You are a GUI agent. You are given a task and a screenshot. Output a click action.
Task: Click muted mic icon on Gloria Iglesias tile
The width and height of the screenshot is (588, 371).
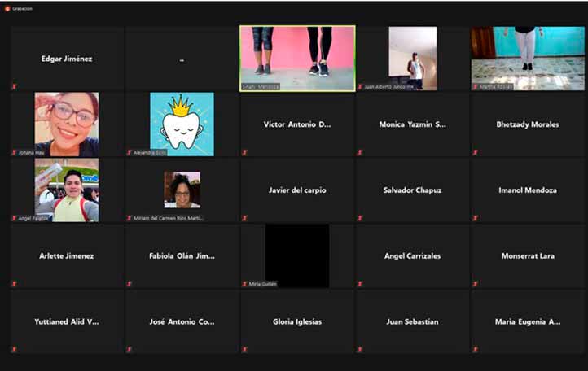pyautogui.click(x=244, y=350)
